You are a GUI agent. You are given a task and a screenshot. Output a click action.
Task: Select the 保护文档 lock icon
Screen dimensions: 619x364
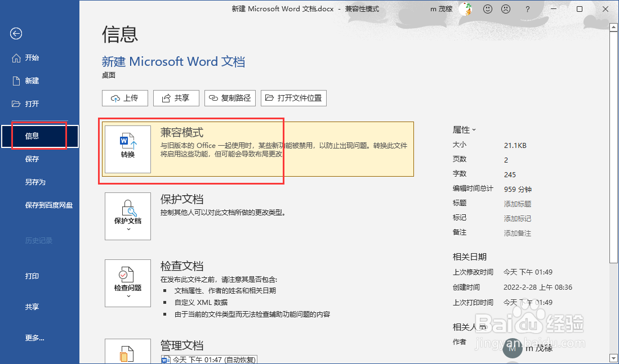[127, 215]
